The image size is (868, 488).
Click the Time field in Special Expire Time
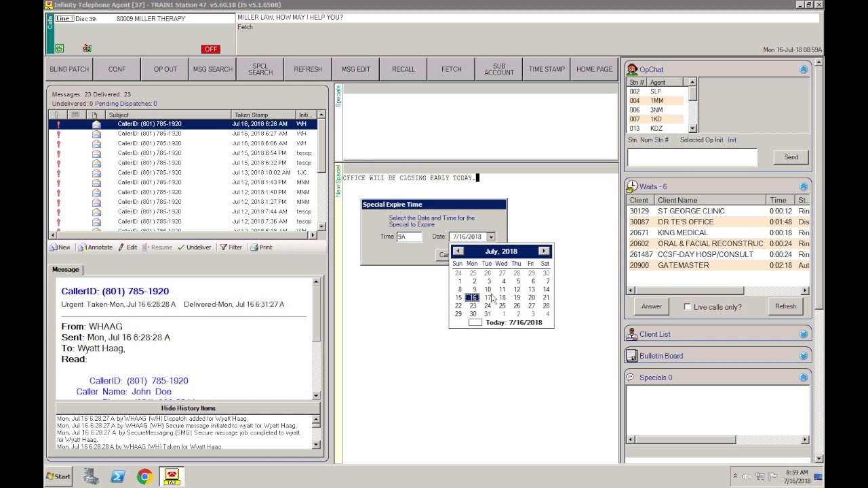click(x=409, y=237)
